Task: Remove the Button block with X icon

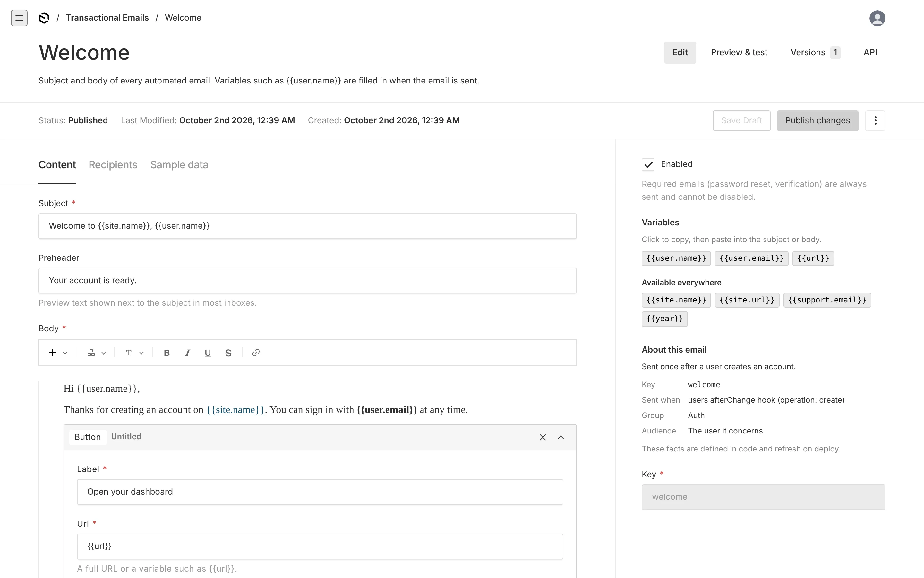Action: point(543,437)
